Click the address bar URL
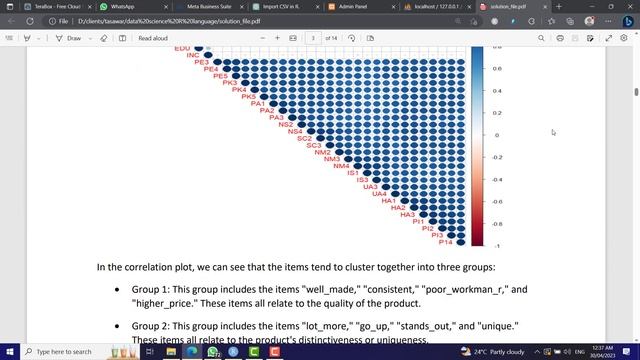 pos(169,21)
